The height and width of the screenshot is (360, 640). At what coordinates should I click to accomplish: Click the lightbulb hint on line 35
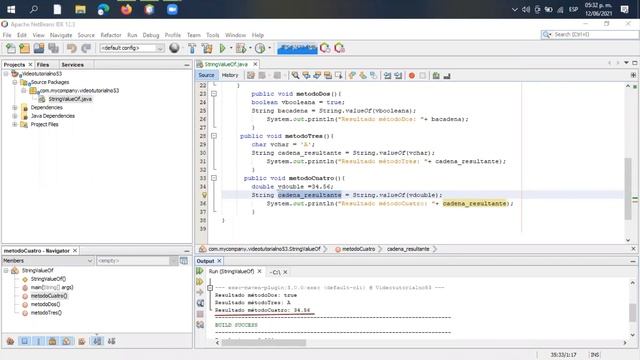click(x=204, y=195)
